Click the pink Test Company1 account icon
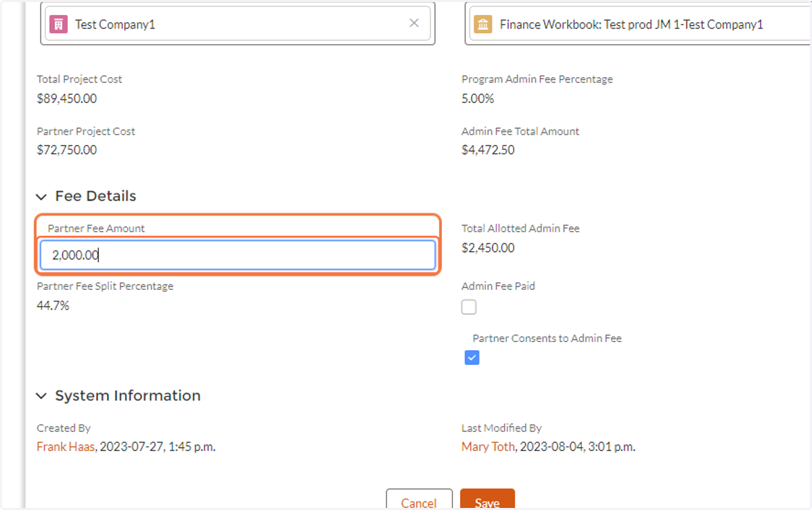Screen dimensions: 812x510 [59, 24]
